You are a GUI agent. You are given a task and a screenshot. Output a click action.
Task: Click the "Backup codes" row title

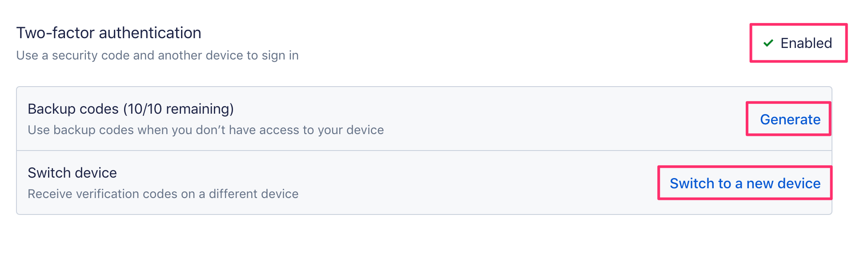tap(73, 109)
